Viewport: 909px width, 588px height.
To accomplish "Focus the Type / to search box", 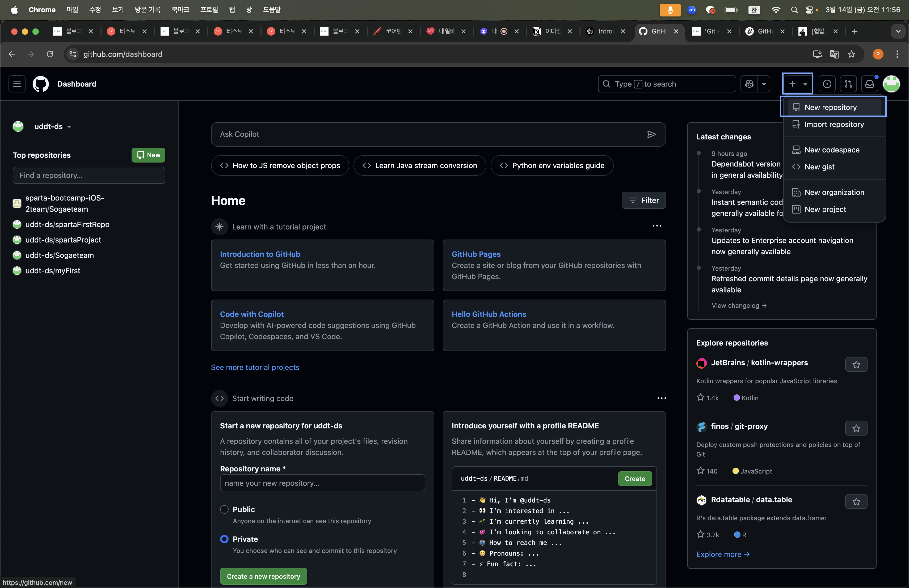I will click(667, 84).
